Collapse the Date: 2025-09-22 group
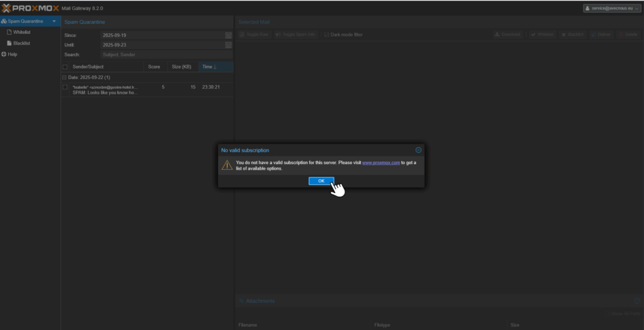The height and width of the screenshot is (330, 644). coord(64,77)
